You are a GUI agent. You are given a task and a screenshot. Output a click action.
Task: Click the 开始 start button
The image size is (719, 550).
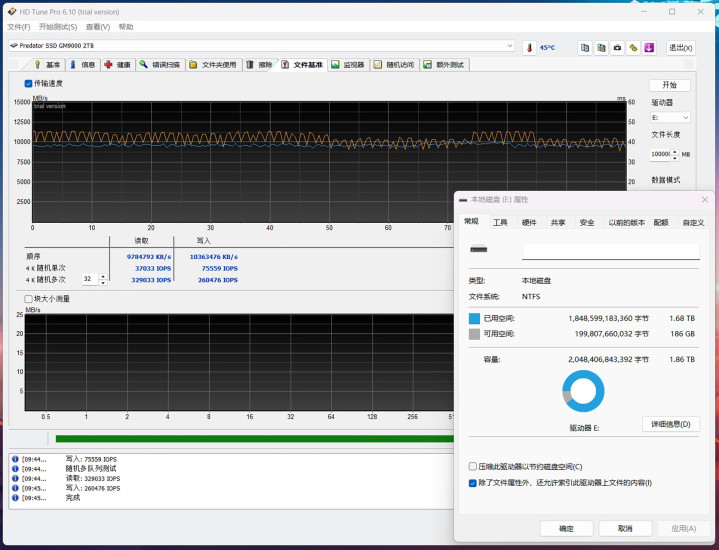[x=669, y=85]
